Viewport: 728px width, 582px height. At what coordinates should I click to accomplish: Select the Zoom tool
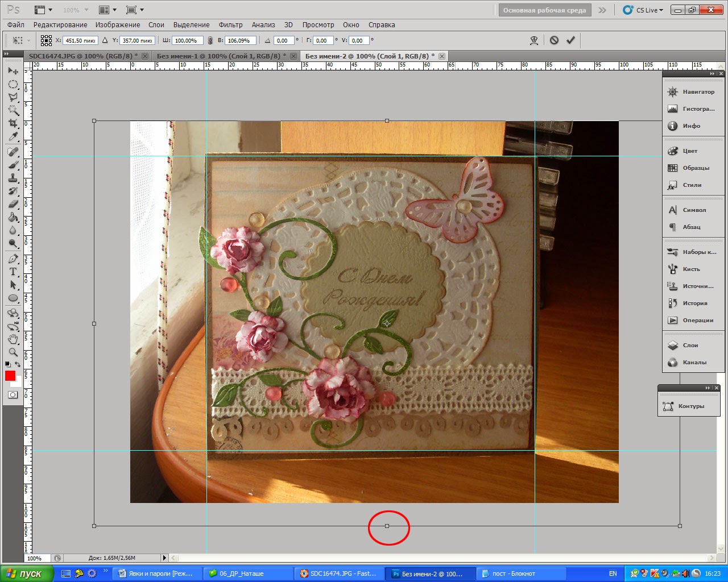[13, 352]
